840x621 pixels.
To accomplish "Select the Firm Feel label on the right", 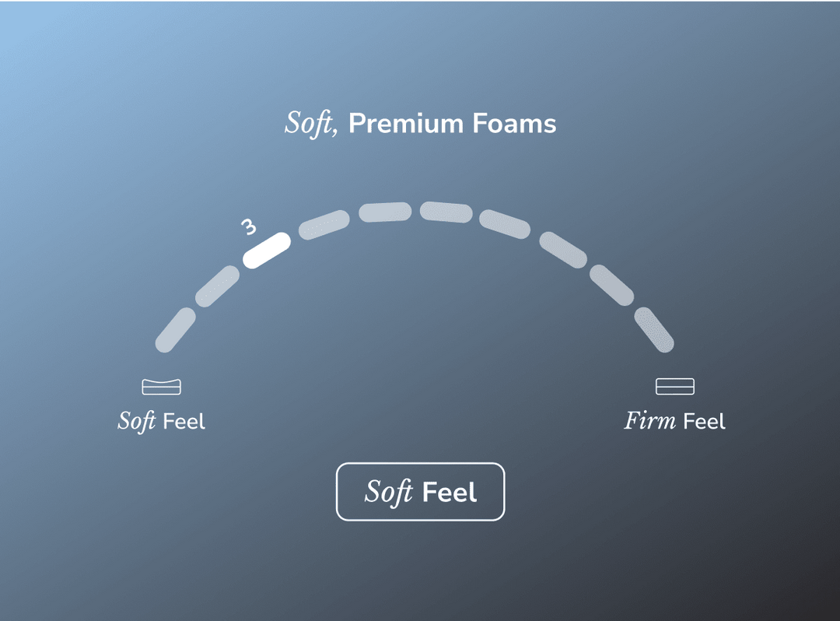I will coord(674,420).
